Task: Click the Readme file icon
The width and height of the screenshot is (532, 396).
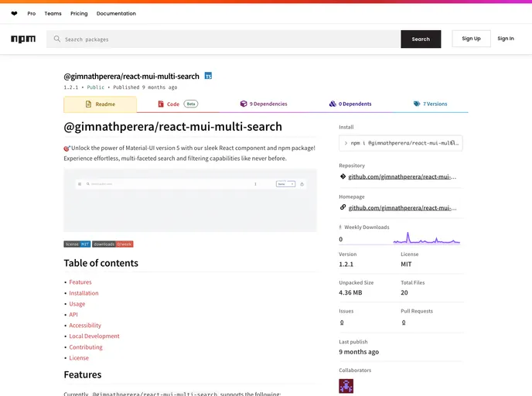Action: pos(88,104)
